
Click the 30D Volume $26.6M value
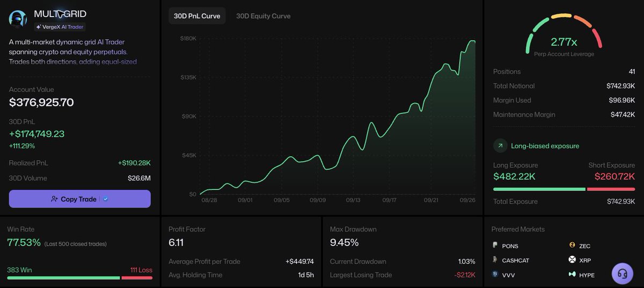point(139,178)
